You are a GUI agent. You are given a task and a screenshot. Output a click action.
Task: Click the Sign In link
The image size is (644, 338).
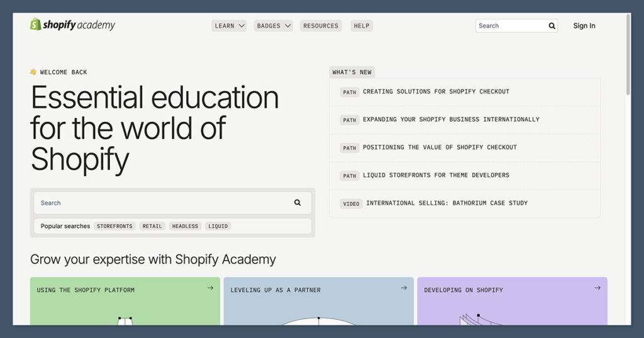584,26
